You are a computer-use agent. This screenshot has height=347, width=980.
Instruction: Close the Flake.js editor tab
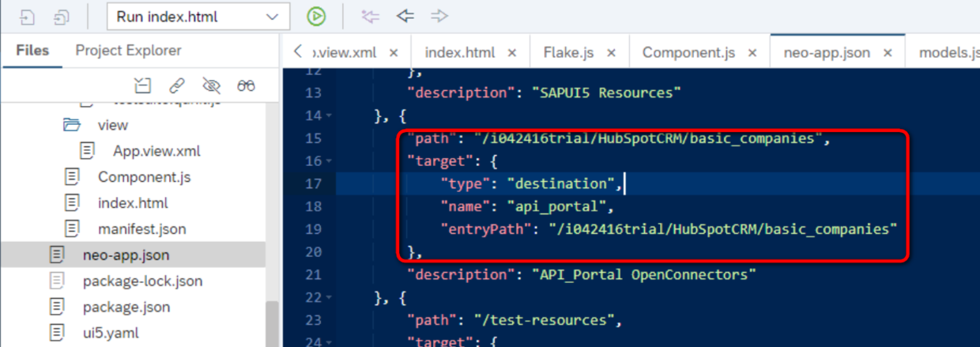pos(611,53)
